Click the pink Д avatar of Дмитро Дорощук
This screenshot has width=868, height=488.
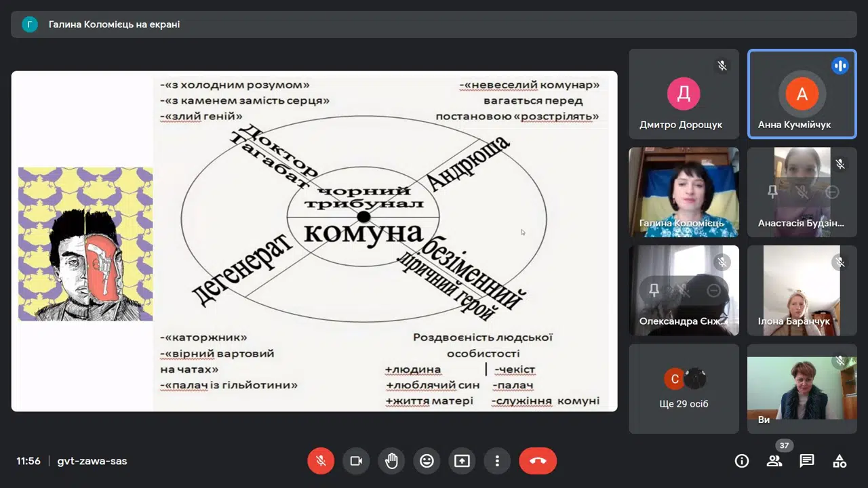(x=684, y=94)
